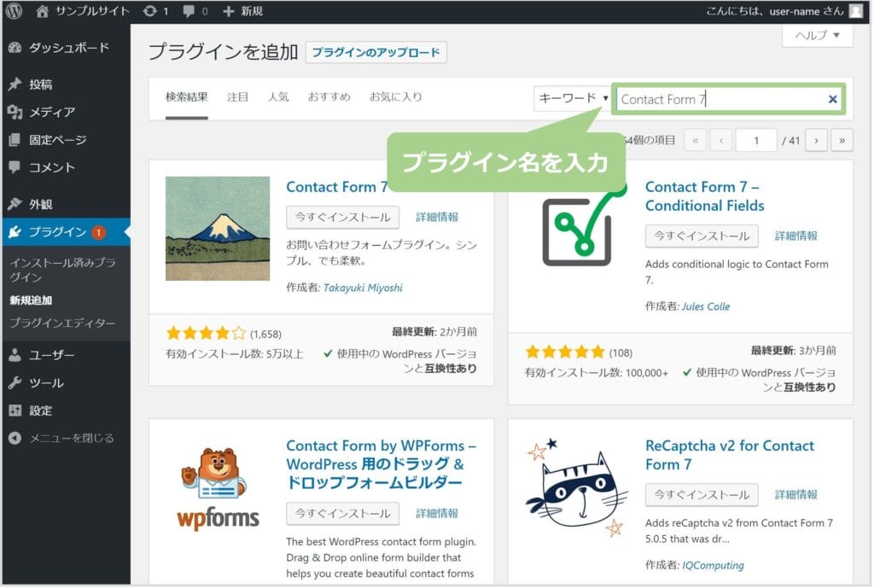Screen dimensions: 874x588
Task: Switch to 人気 tab
Action: 278,97
